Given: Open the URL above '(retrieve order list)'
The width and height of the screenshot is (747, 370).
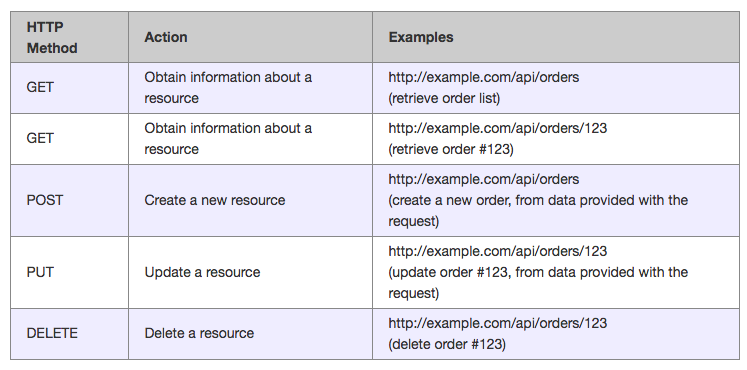Looking at the screenshot, I should [x=484, y=77].
